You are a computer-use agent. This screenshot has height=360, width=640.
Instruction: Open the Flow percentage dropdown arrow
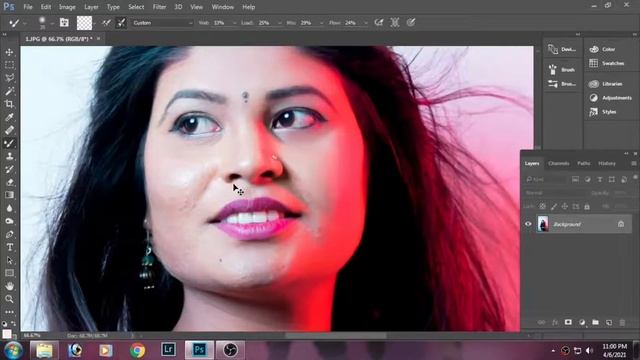(366, 23)
